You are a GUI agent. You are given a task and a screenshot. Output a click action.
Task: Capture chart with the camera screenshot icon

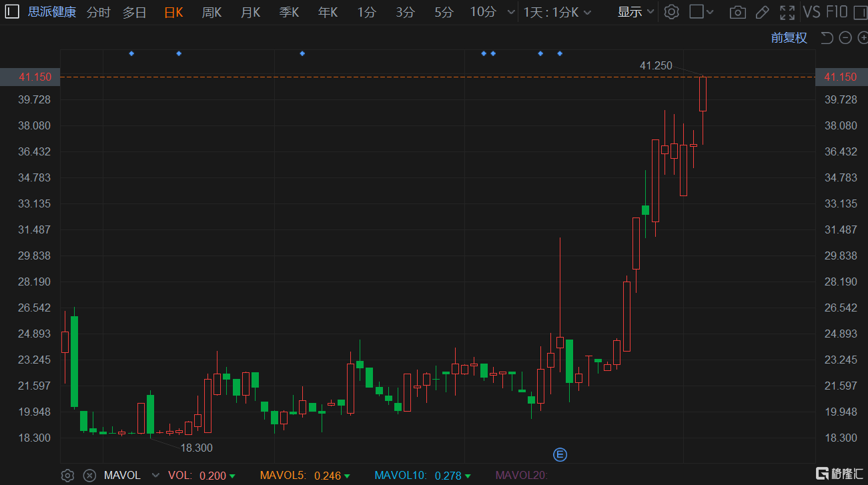coord(738,11)
